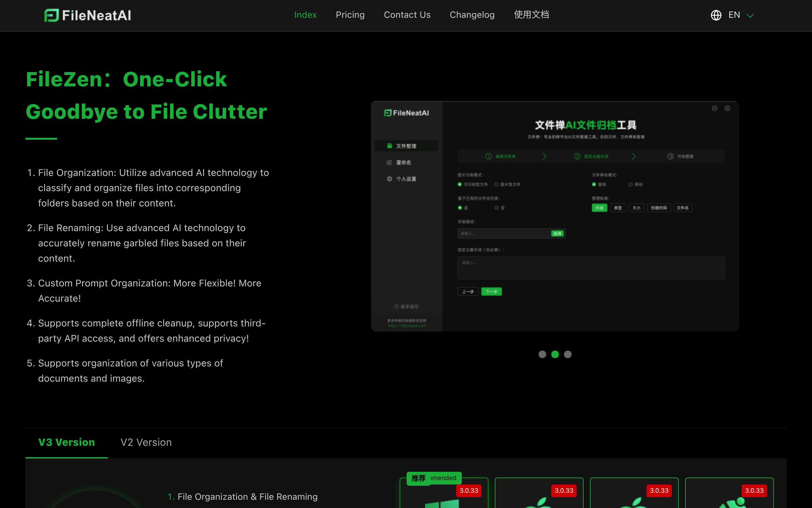This screenshot has width=812, height=508.
Task: Select the last gray carousel dot
Action: pyautogui.click(x=568, y=354)
